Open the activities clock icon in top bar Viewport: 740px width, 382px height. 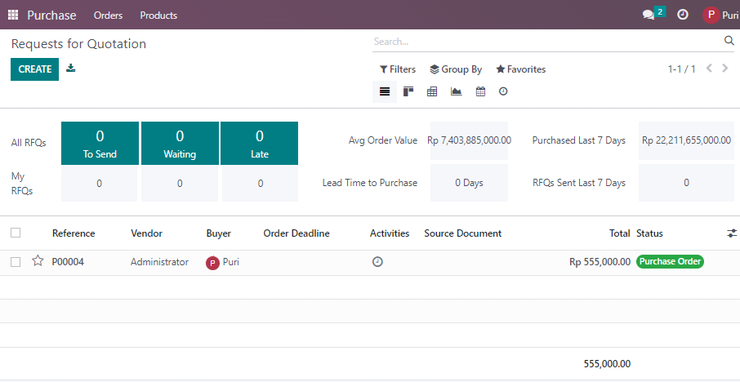click(682, 15)
